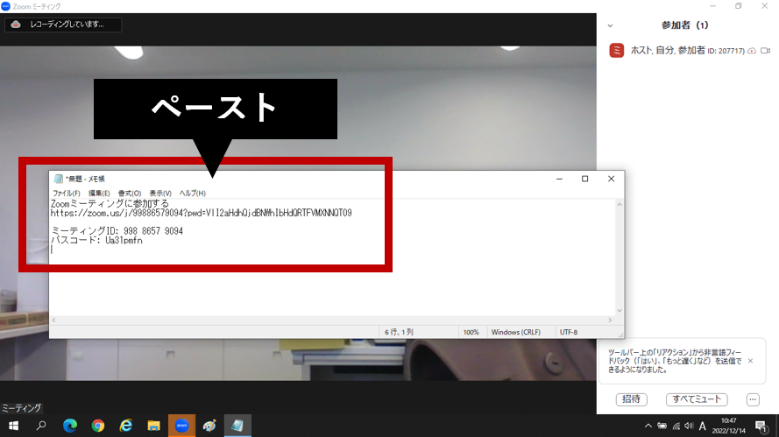Dismiss the reactions feedback notification
Screen dimensions: 779x437
750,361
